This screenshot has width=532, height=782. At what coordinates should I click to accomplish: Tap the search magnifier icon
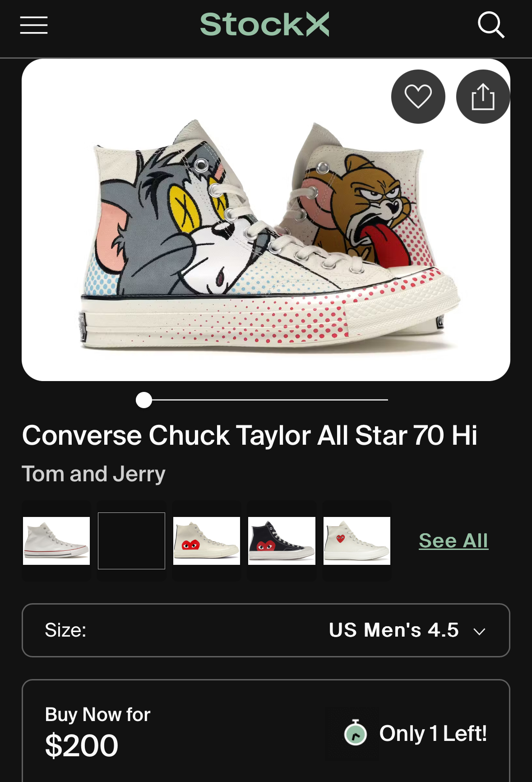coord(490,25)
